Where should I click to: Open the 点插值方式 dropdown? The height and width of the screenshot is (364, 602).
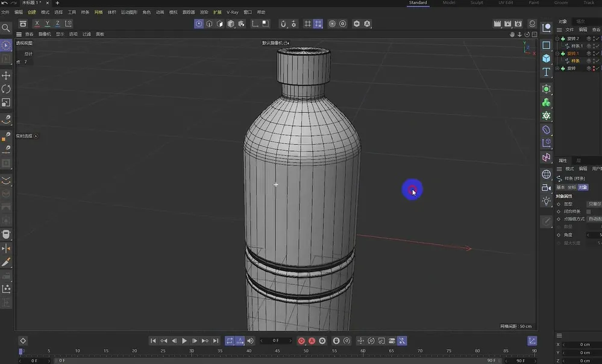click(594, 219)
